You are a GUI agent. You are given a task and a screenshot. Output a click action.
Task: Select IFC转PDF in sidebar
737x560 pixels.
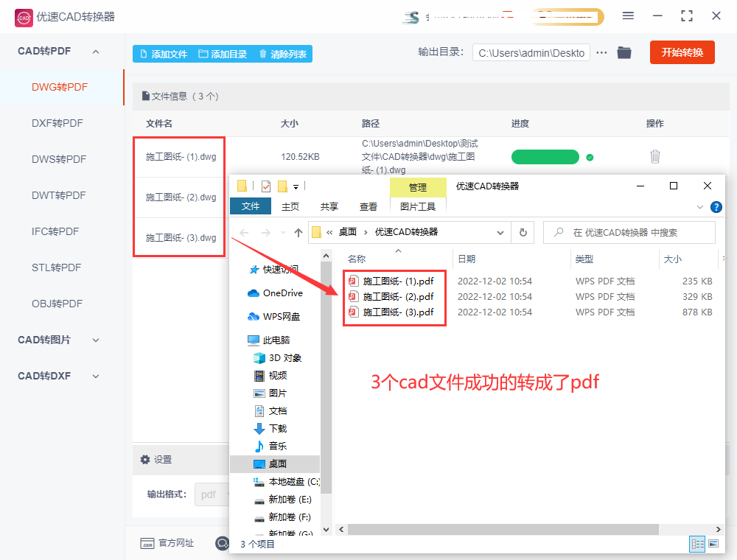(55, 231)
